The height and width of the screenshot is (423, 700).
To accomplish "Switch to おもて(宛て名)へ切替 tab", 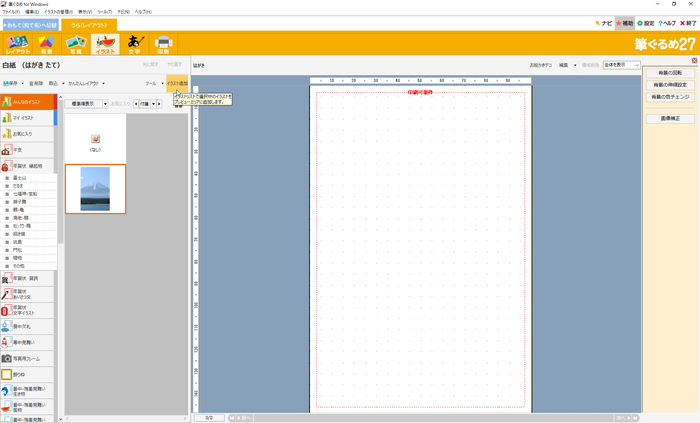I will pyautogui.click(x=30, y=23).
